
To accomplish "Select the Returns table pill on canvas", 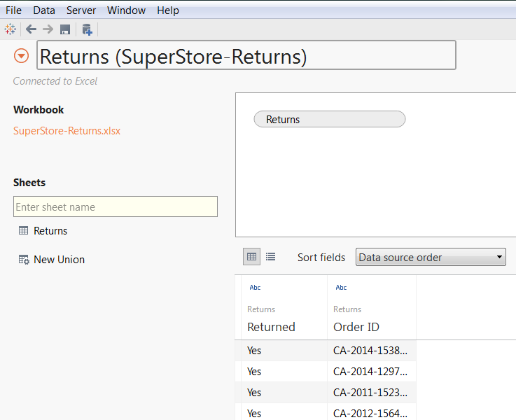I will coord(329,119).
